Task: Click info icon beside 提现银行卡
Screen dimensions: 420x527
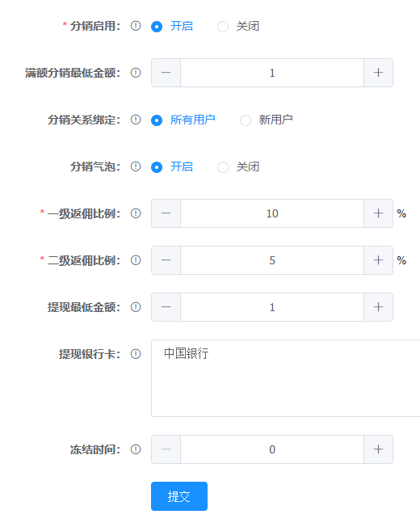Action: (x=136, y=354)
